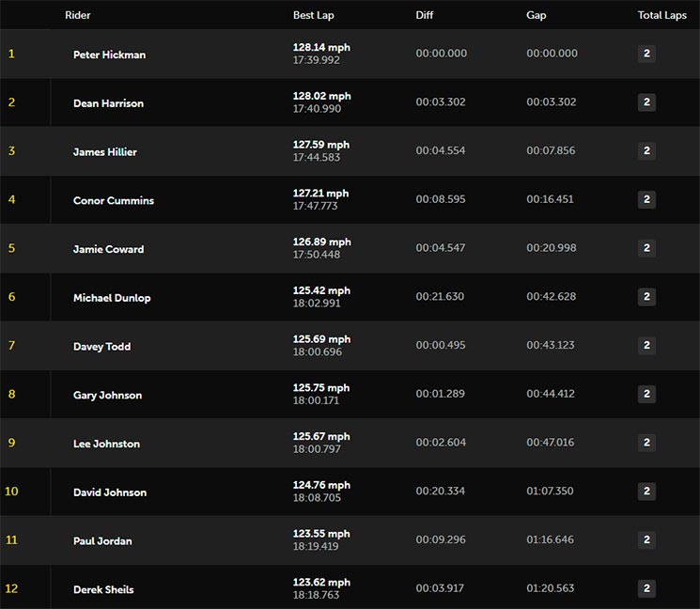Click Derek Sheils' total laps badge
This screenshot has width=700, height=609.
click(646, 588)
